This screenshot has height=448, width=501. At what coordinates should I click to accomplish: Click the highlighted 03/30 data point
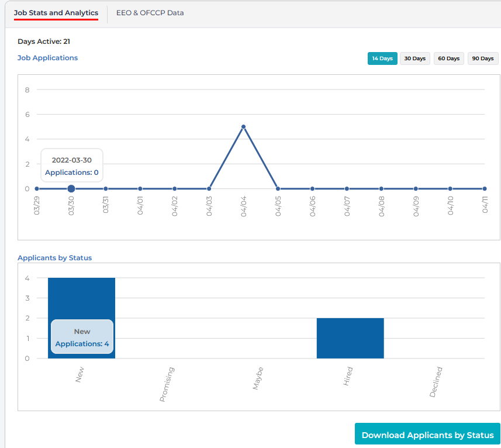click(71, 189)
